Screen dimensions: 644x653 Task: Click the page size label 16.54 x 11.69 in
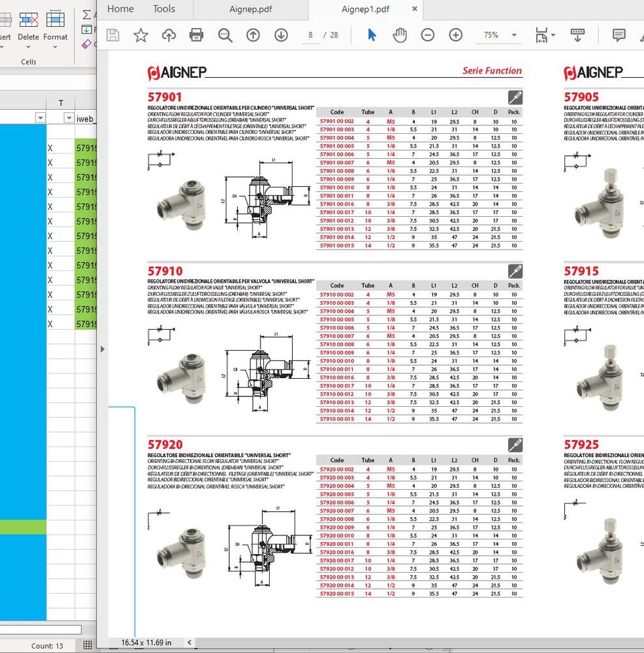click(x=146, y=643)
